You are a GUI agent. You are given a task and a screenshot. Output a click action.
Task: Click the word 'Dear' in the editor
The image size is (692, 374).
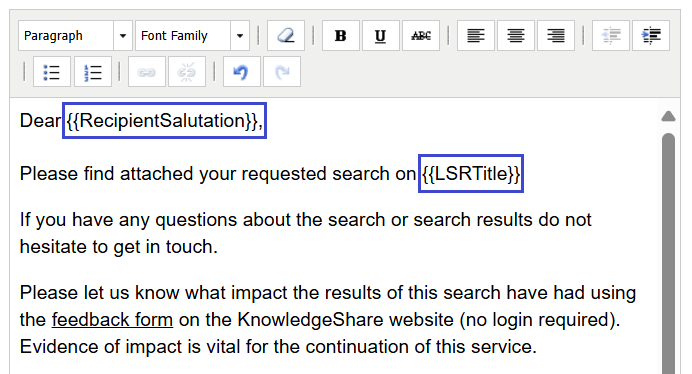(x=40, y=121)
